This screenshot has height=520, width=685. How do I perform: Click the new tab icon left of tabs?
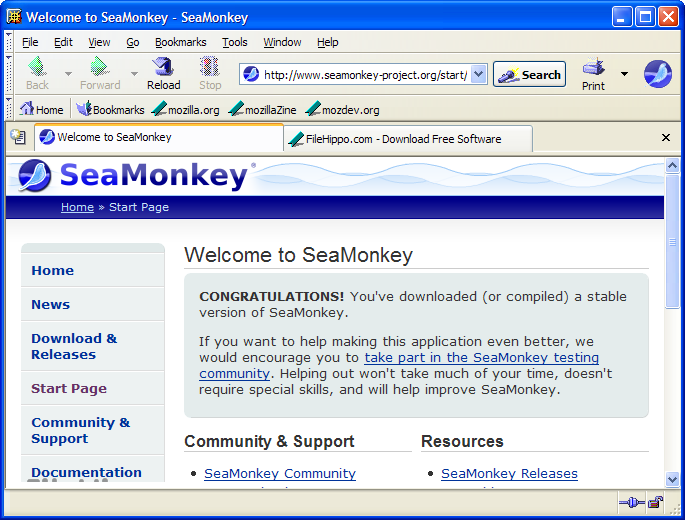click(18, 137)
